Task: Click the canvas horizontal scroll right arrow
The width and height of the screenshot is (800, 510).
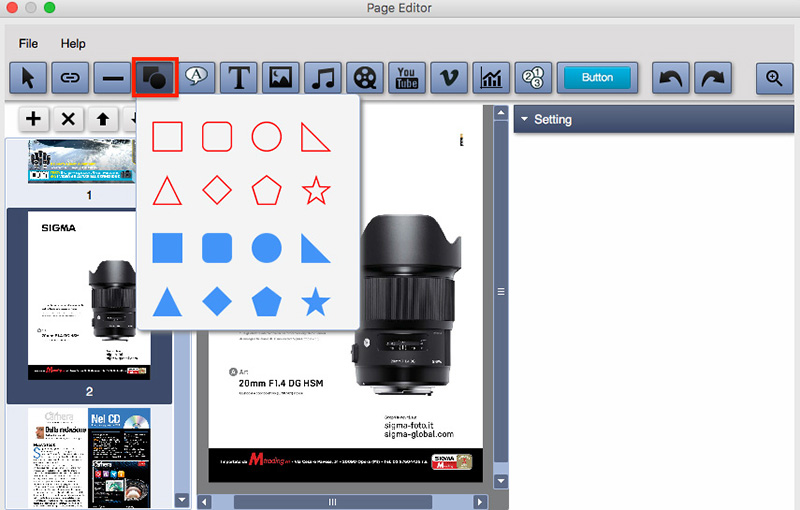Action: tap(480, 502)
